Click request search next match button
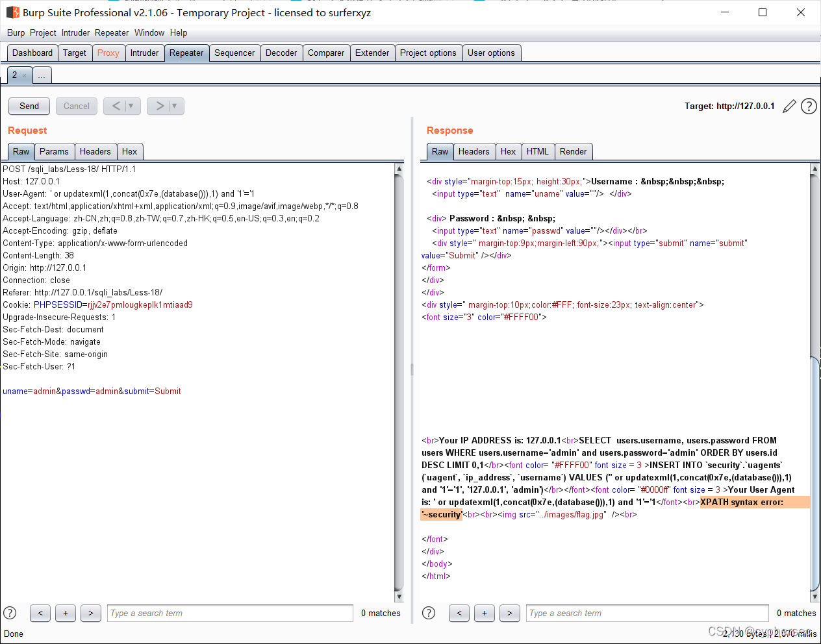 coord(91,613)
